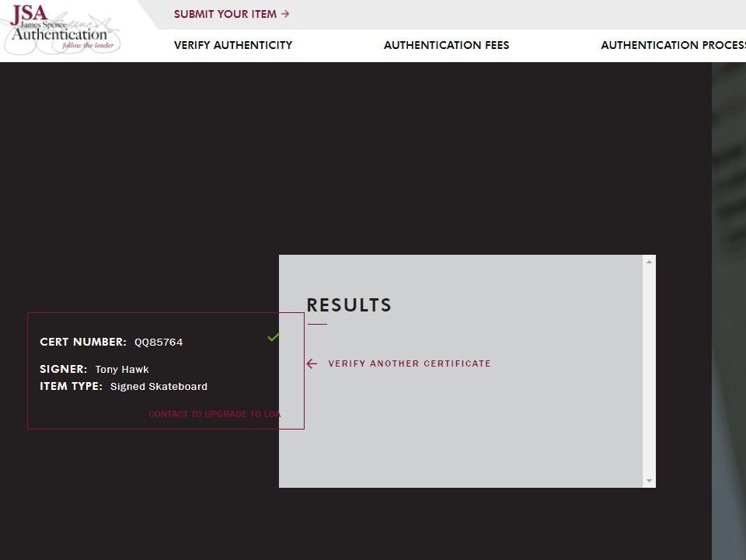Image resolution: width=746 pixels, height=560 pixels.
Task: Select the signer name Tony Hawk
Action: (x=122, y=370)
